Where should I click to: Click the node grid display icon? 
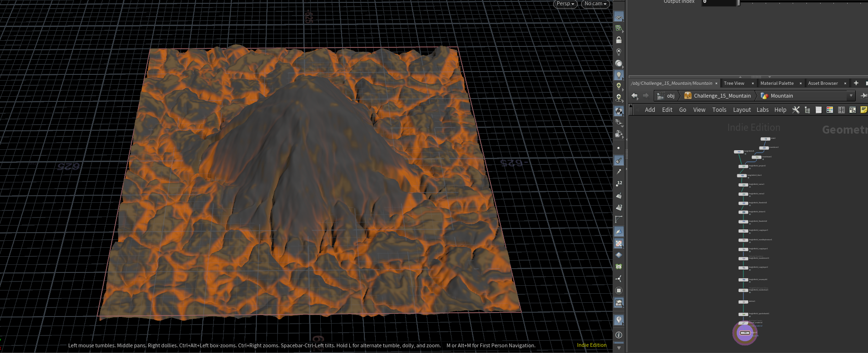[x=841, y=110]
